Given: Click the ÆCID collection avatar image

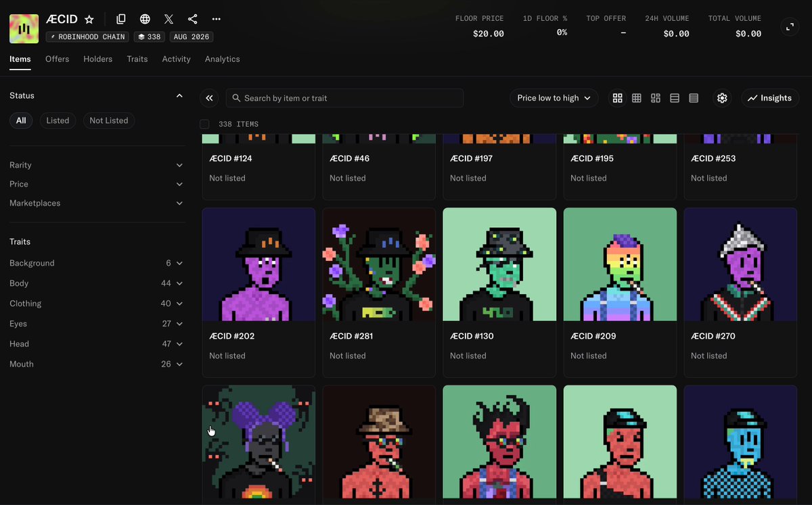Looking at the screenshot, I should [24, 28].
